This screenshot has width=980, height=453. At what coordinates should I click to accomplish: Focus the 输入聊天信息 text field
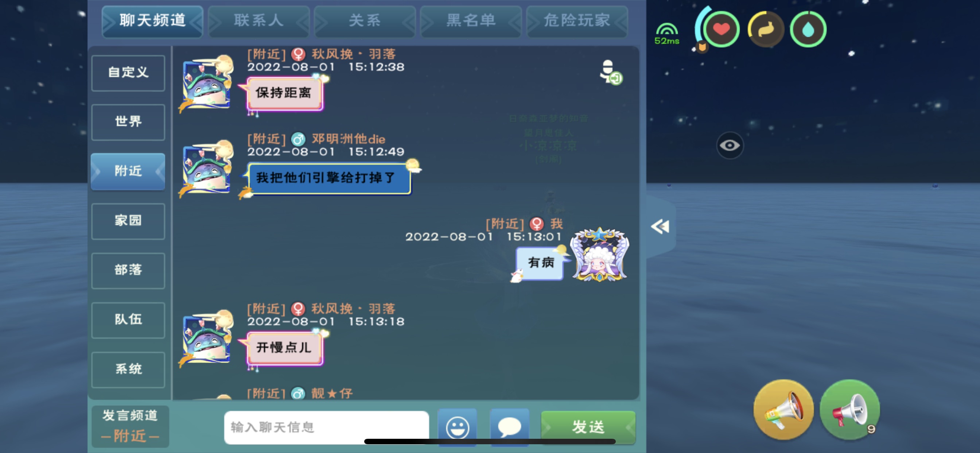coord(326,427)
